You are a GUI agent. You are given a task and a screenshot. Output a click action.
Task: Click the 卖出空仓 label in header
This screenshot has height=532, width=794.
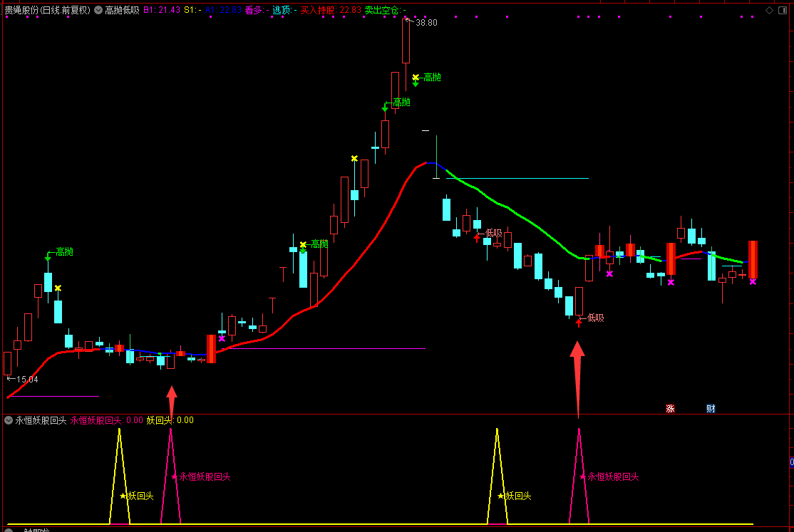click(x=381, y=10)
